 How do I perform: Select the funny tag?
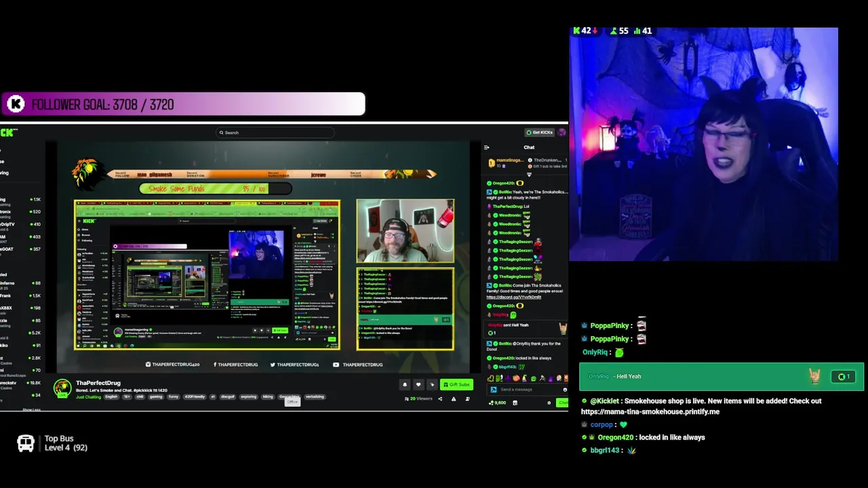pyautogui.click(x=174, y=396)
